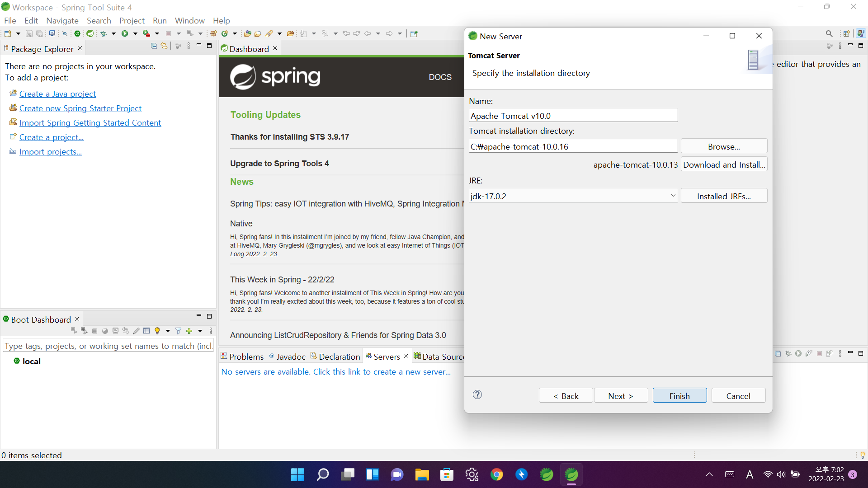Click the green plus icon in Boot Dashboard

point(189,331)
